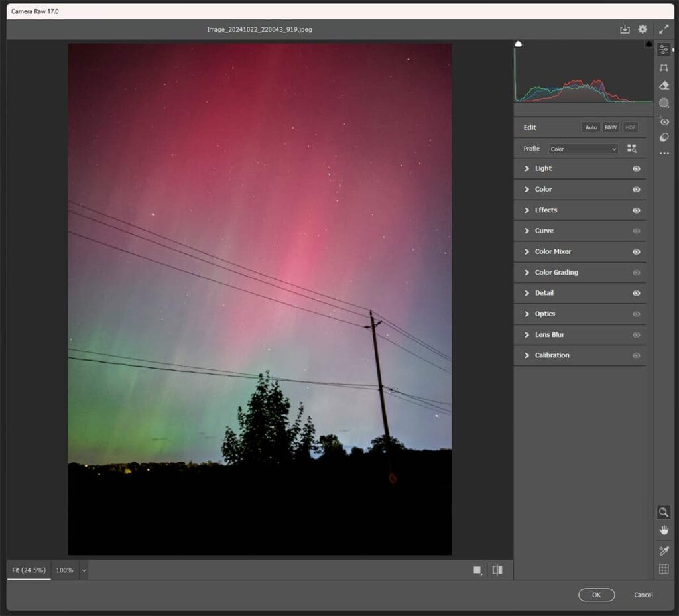Screen dimensions: 679x616
Task: Select the Hand tool
Action: click(664, 530)
